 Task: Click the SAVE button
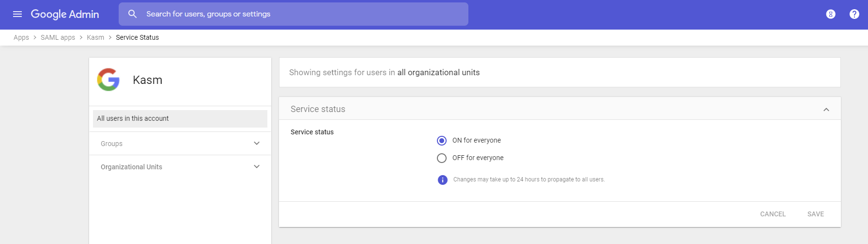815,214
